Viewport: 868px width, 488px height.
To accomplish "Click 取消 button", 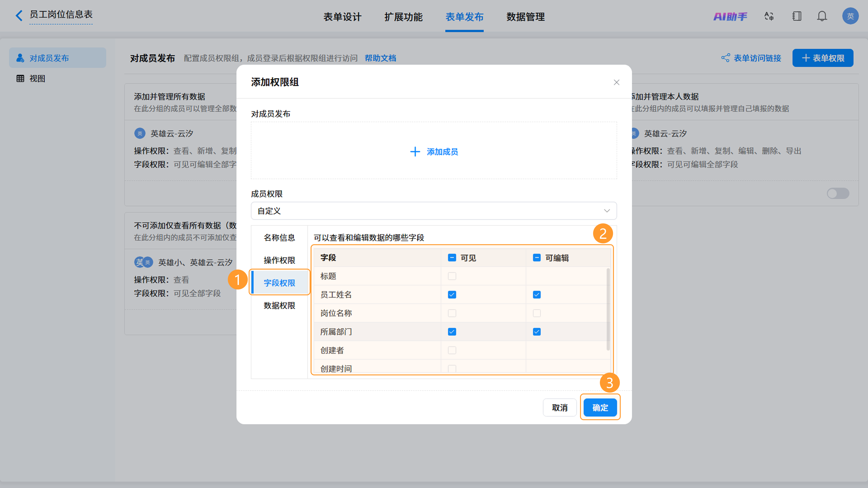I will click(x=560, y=407).
